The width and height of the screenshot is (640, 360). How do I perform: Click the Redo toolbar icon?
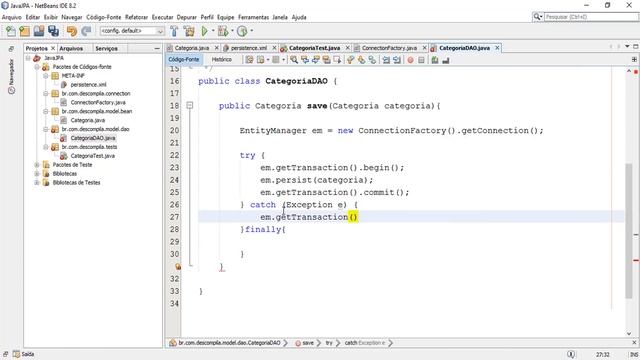coord(86,31)
